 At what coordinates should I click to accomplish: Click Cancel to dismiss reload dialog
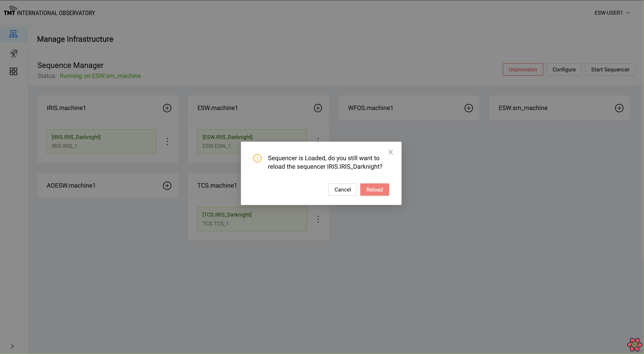click(x=342, y=189)
